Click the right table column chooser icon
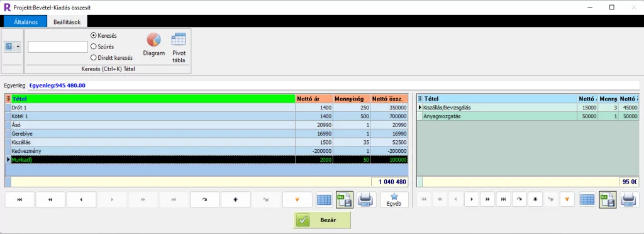 pos(419,99)
